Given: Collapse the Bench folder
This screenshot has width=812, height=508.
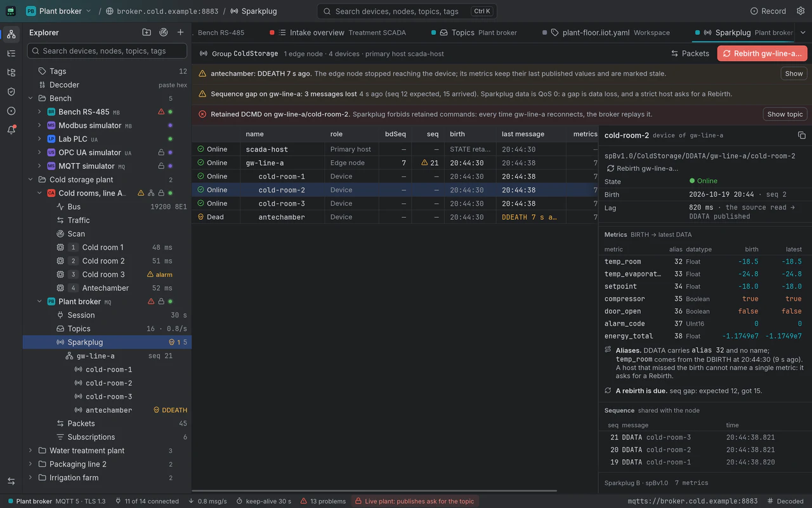Looking at the screenshot, I should 30,98.
